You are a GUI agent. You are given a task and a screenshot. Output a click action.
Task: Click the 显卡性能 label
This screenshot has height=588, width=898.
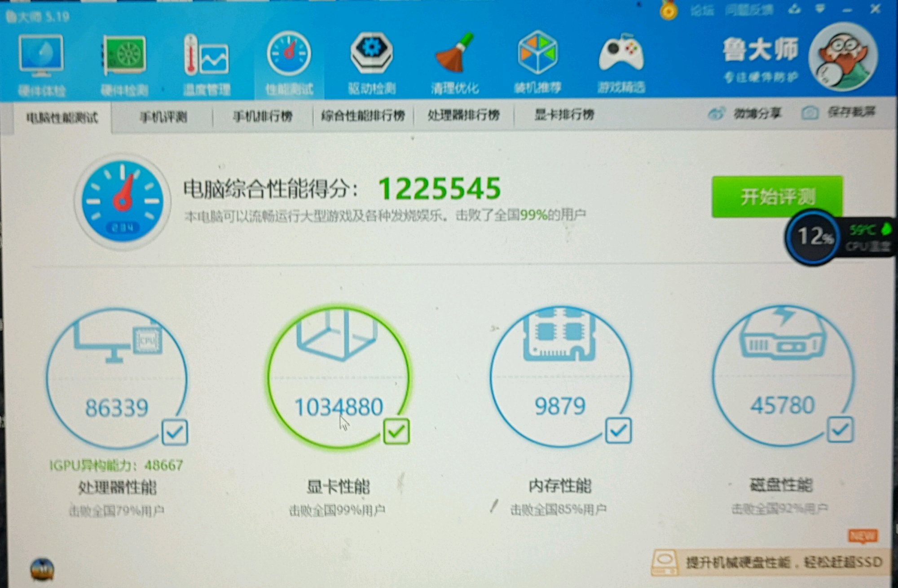pyautogui.click(x=338, y=487)
